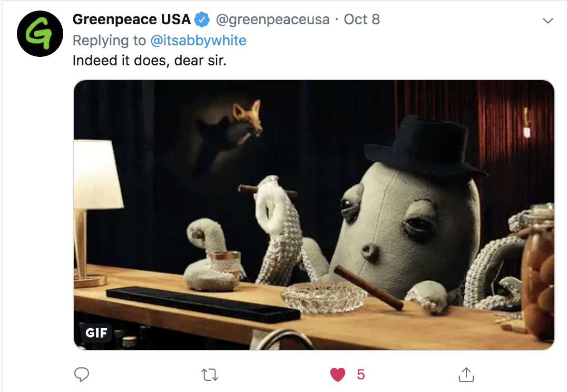Click the white lampshade in the GIF
Image resolution: width=567 pixels, height=392 pixels.
[x=97, y=174]
